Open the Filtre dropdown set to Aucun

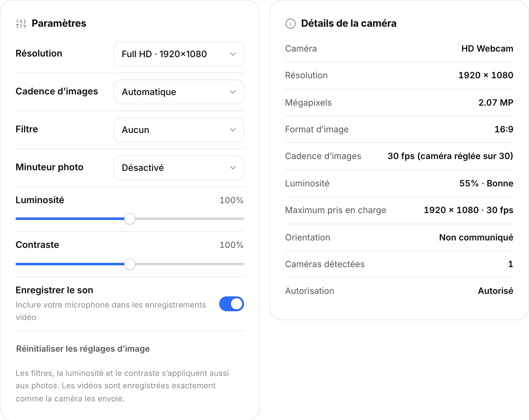point(179,130)
